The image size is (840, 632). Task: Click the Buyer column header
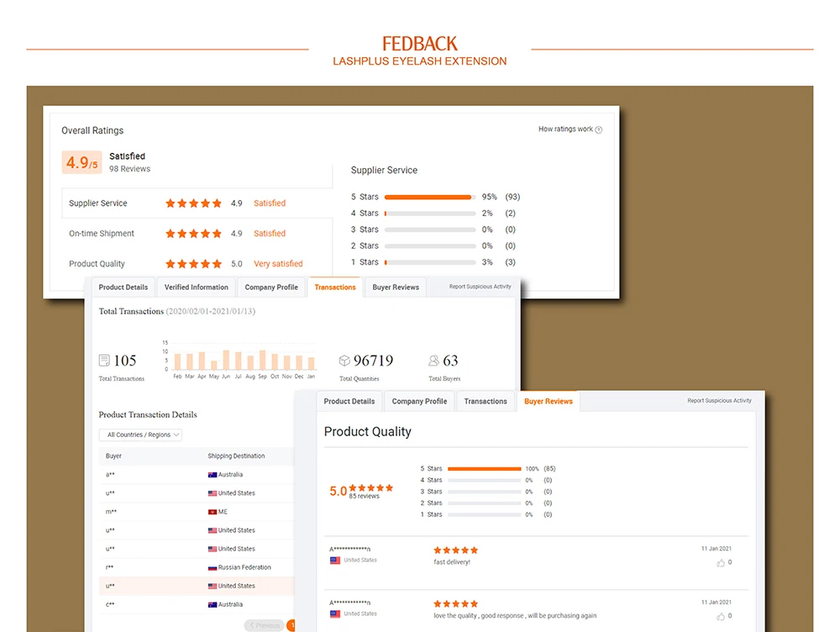[113, 456]
